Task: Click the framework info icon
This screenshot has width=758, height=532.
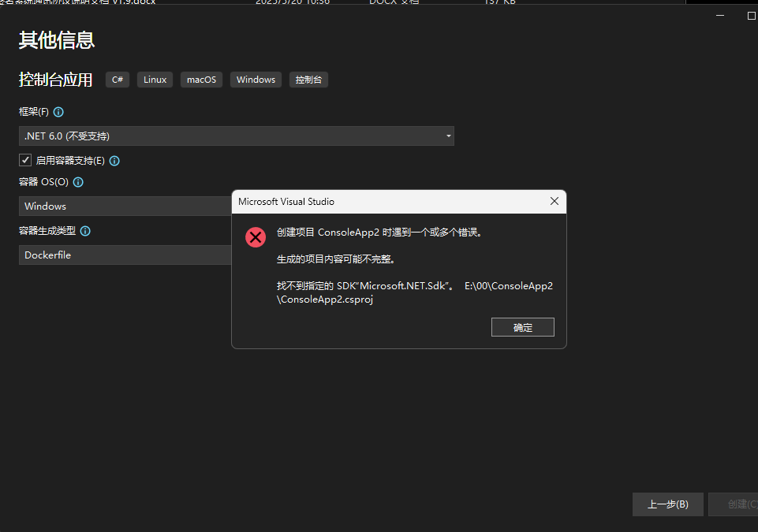Action: click(x=58, y=112)
